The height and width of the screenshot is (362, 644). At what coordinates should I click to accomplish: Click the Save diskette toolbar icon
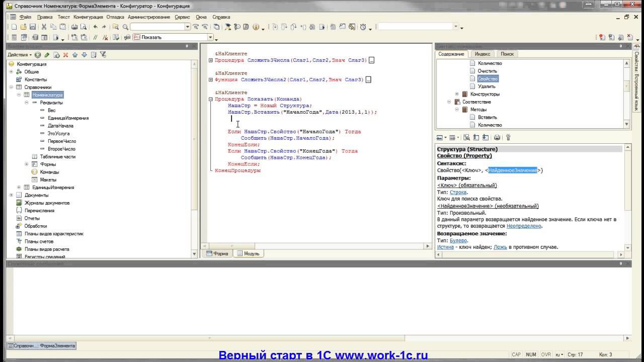pyautogui.click(x=33, y=27)
